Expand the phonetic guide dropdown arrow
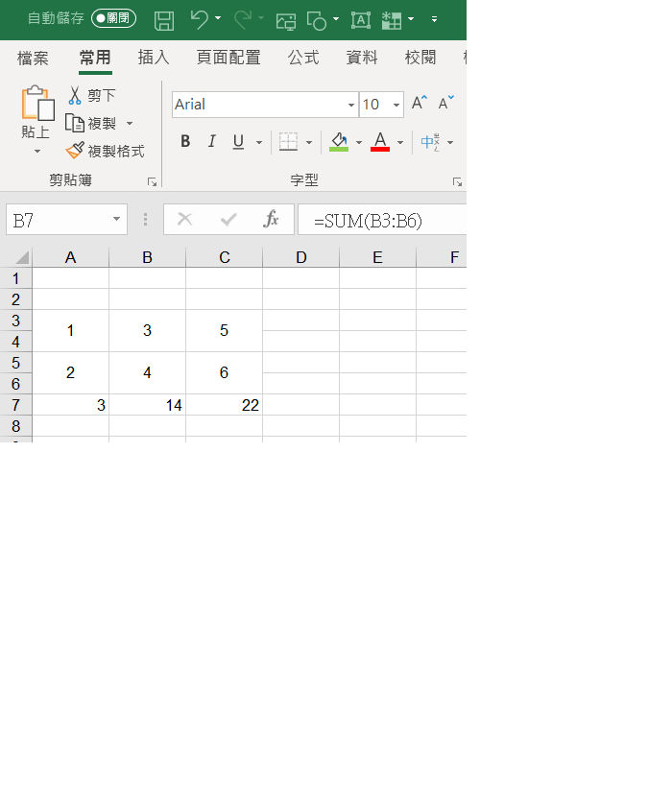672x809 pixels. [x=450, y=142]
